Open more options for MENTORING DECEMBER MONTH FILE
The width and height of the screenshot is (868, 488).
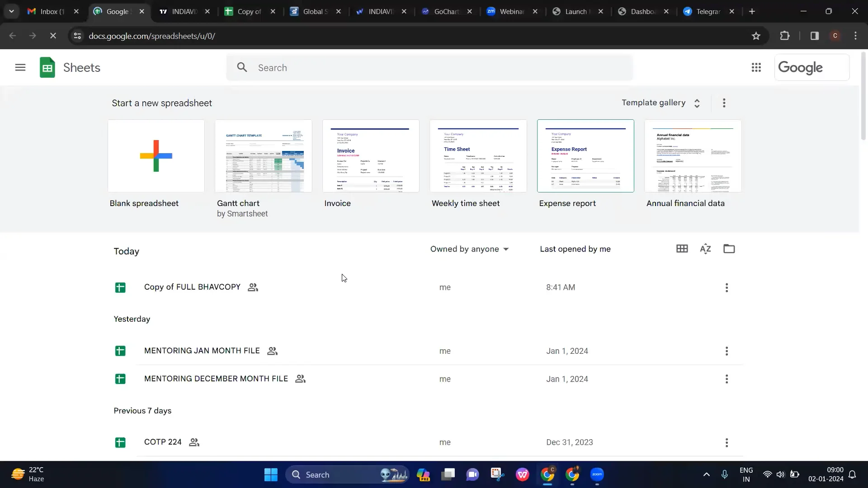click(726, 379)
